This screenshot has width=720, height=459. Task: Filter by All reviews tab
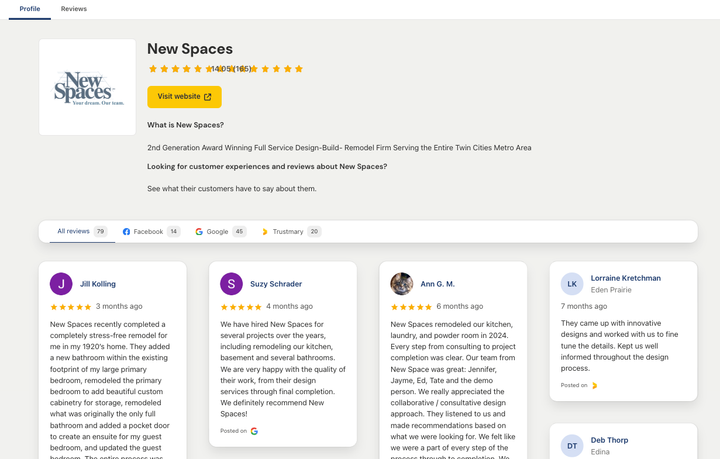coord(74,231)
